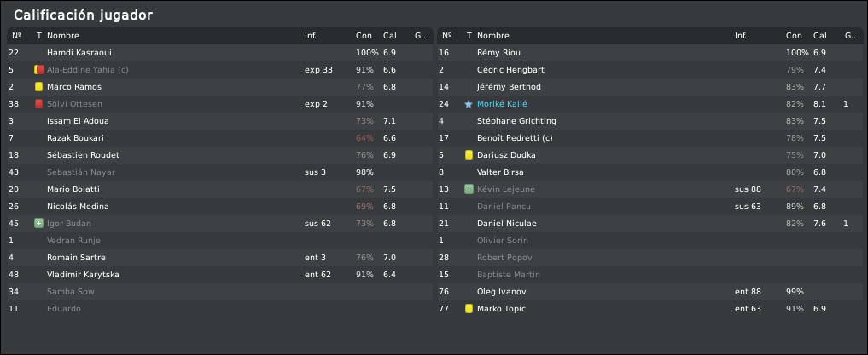Click the green substitution icon beside Igor Budan
This screenshot has width=868, height=355.
click(x=38, y=224)
